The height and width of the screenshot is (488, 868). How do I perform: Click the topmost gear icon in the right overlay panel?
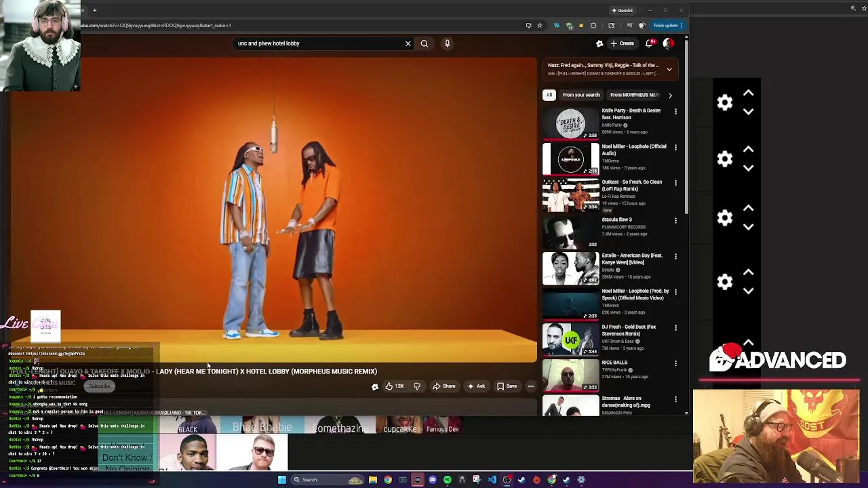[x=725, y=102]
